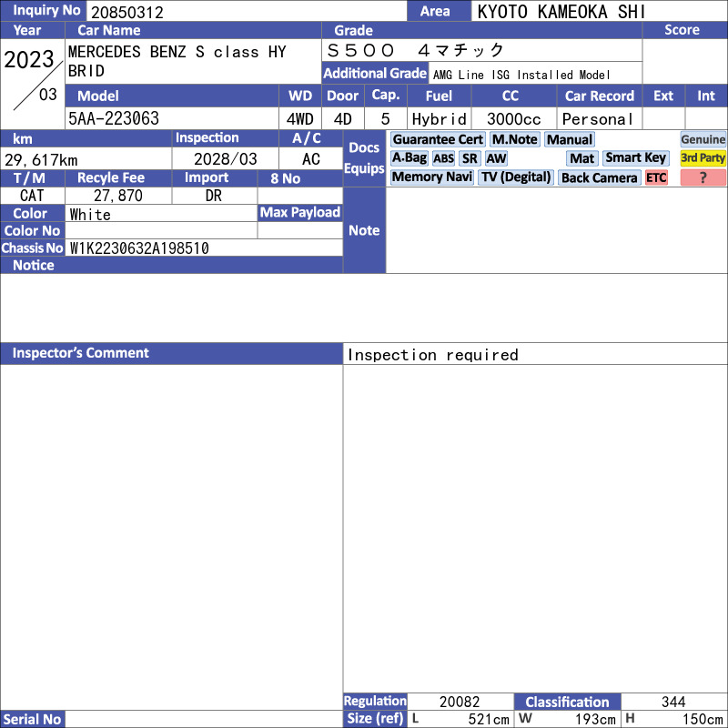Click the Inspection required comment text
Viewport: 728px width, 728px height.
click(433, 355)
